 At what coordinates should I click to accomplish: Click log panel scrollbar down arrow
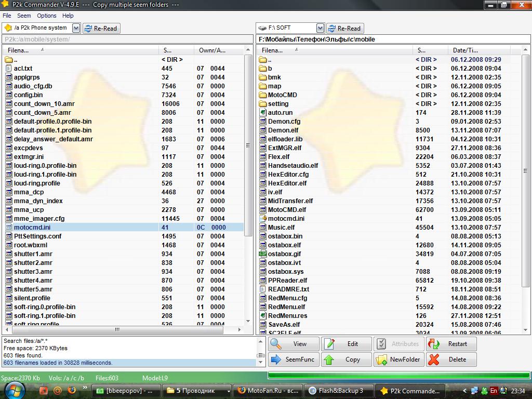261,362
